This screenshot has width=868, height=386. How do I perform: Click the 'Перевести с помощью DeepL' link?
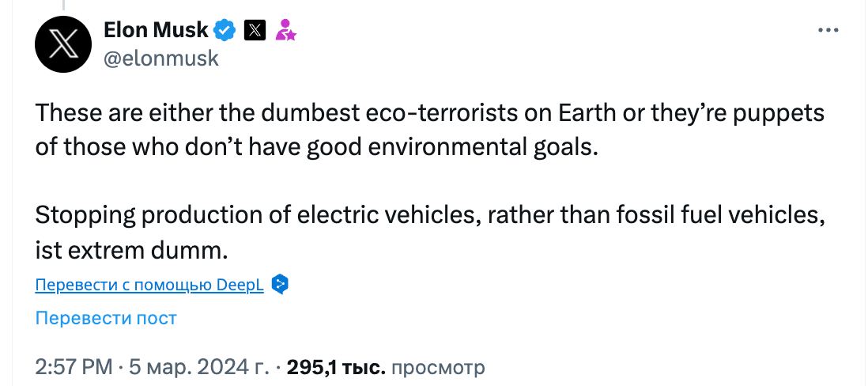tap(149, 285)
